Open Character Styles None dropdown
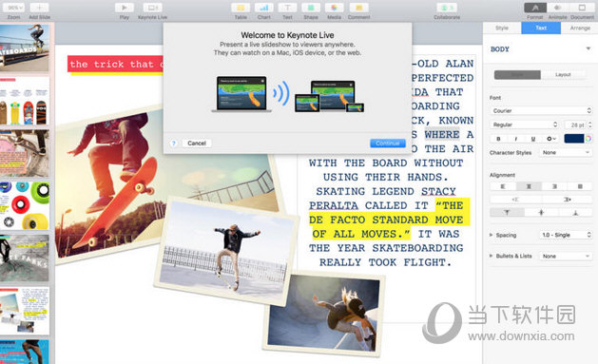 566,152
